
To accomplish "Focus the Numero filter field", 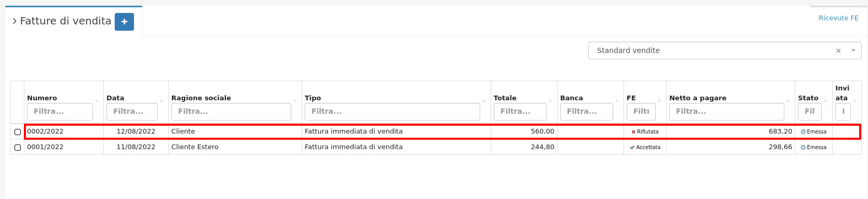I will pos(60,112).
